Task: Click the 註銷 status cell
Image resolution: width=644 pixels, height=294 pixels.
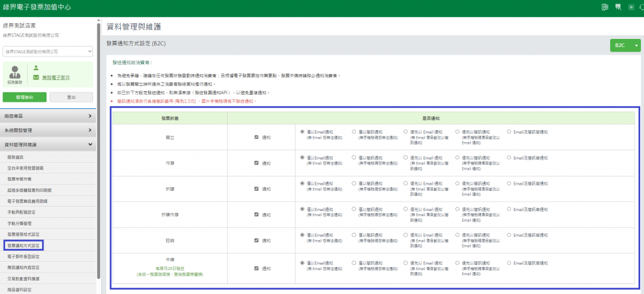Action: point(170,240)
